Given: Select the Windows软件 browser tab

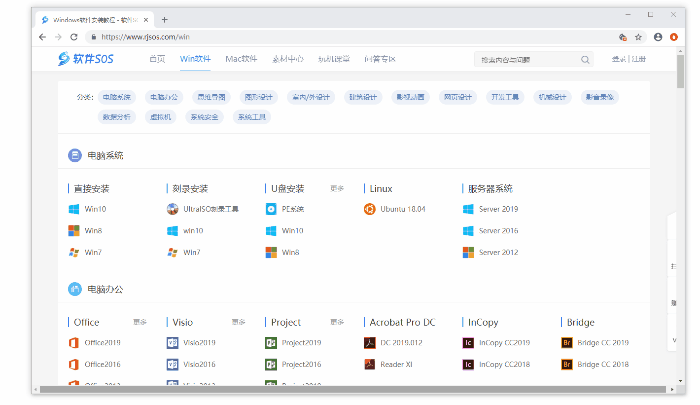Looking at the screenshot, I should pos(95,20).
